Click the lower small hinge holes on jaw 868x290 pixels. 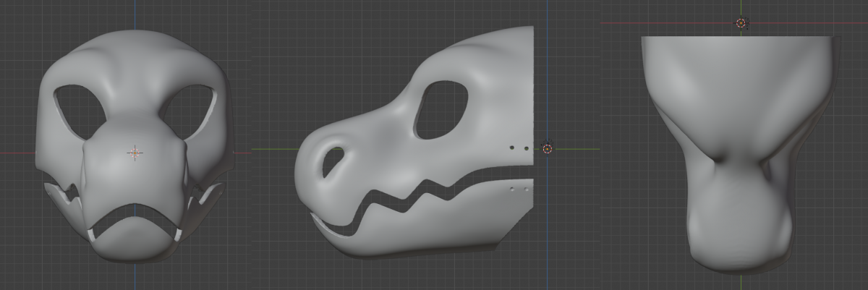click(519, 189)
